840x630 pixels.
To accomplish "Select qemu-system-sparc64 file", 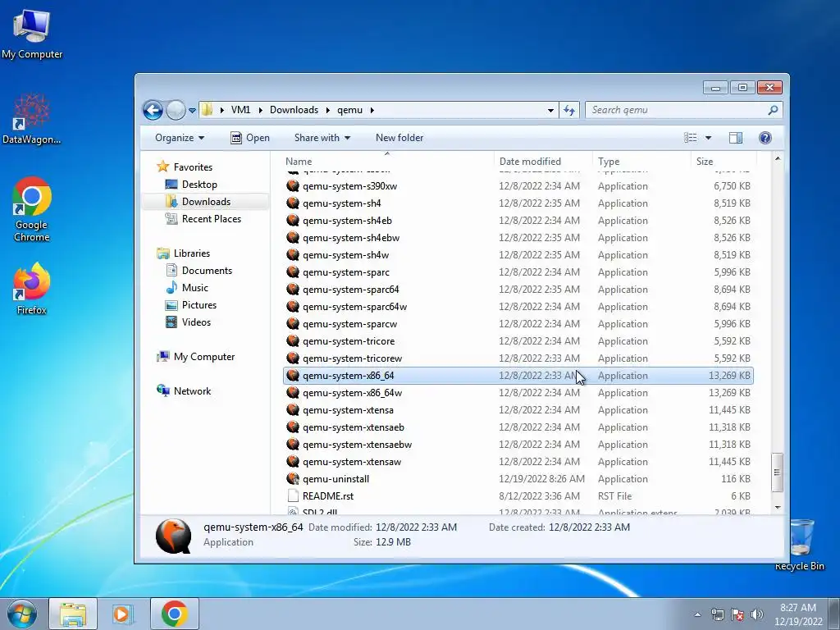I will click(x=518, y=290).
